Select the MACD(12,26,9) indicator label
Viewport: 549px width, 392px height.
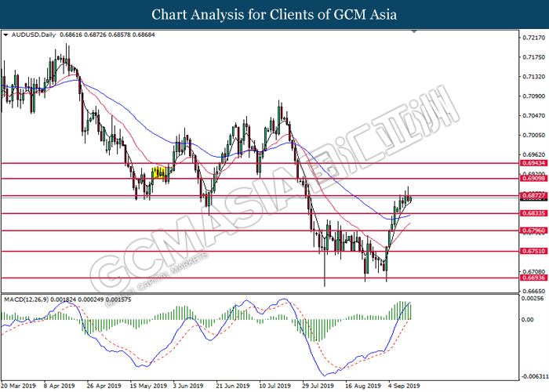coord(26,299)
